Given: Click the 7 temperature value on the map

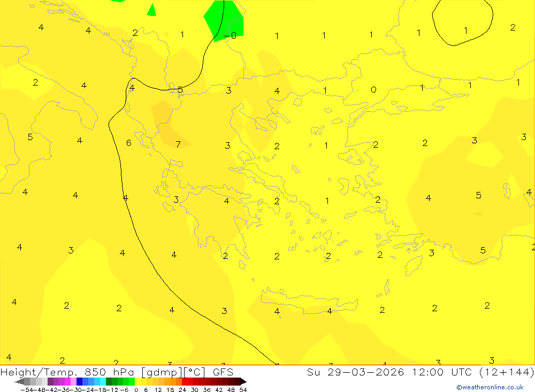Looking at the screenshot, I should [x=178, y=144].
